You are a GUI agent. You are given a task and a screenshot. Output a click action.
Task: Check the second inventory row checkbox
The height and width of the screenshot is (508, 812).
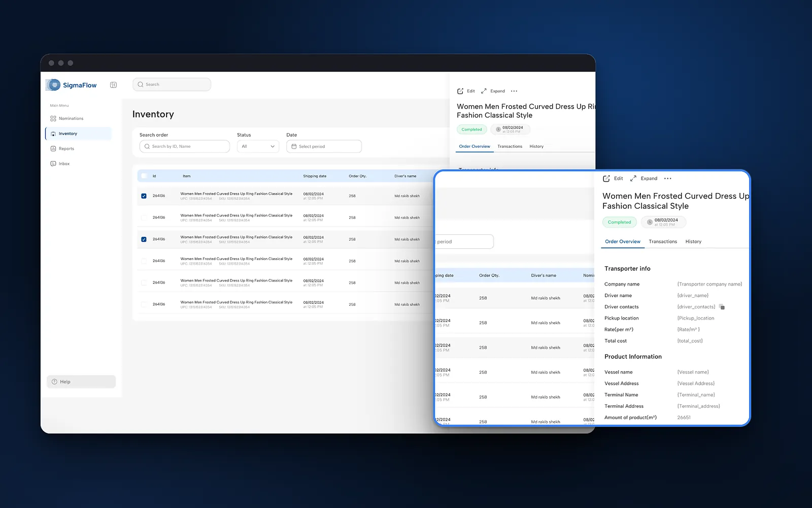(144, 217)
